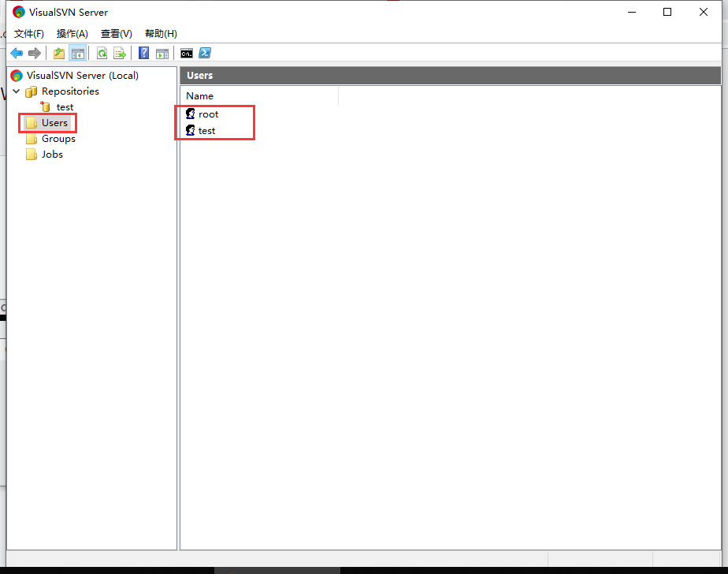Toggle Show/Hide Action Pane toolbar icon

[x=162, y=54]
